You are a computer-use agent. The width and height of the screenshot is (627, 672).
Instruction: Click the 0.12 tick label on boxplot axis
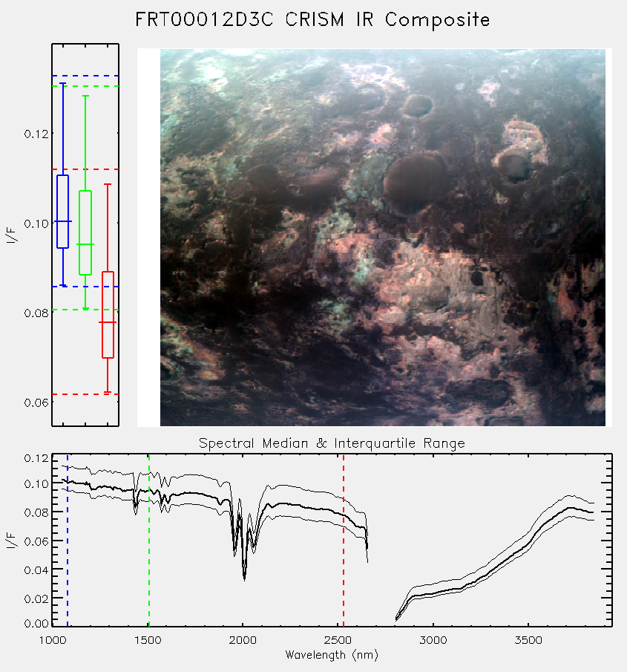pyautogui.click(x=36, y=134)
